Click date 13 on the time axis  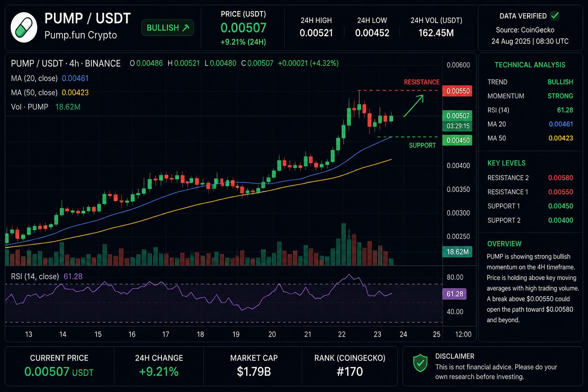28,334
